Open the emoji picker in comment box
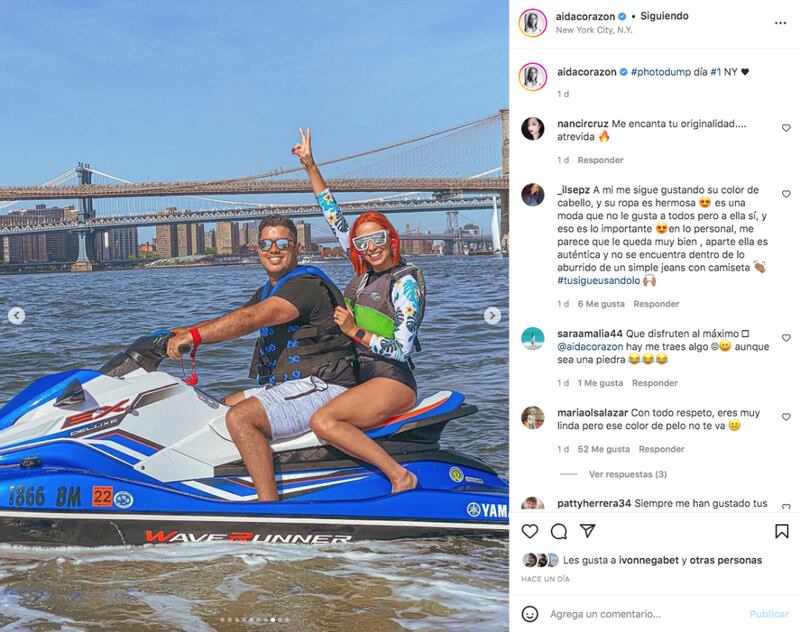The image size is (800, 632). click(530, 614)
